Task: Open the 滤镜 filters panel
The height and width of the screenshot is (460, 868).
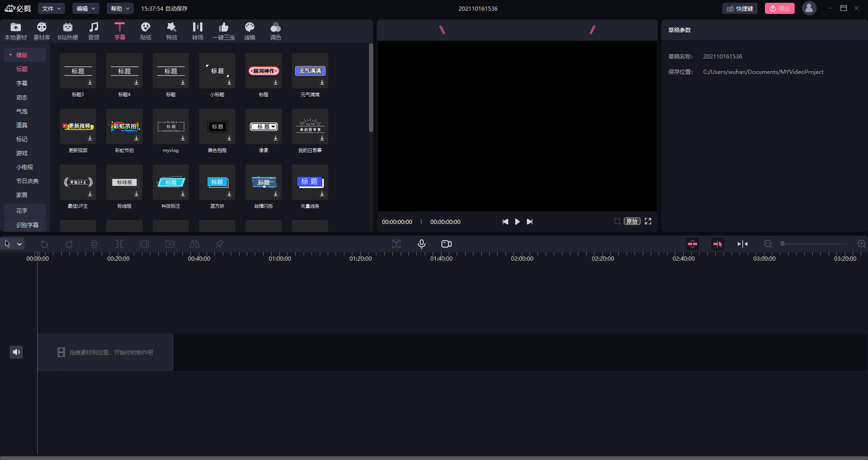Action: (250, 31)
